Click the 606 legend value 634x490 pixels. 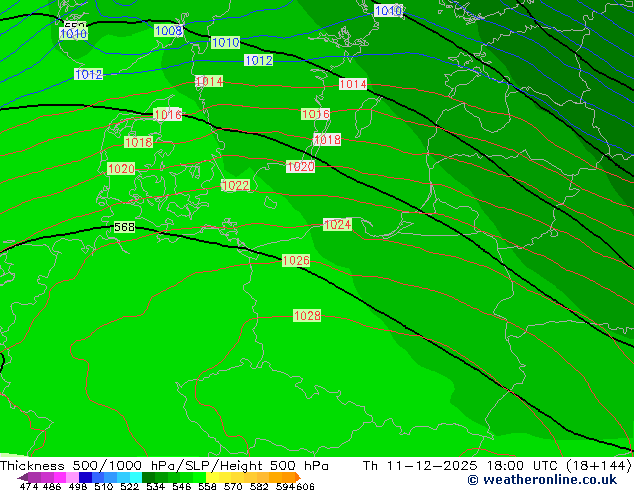pos(305,486)
